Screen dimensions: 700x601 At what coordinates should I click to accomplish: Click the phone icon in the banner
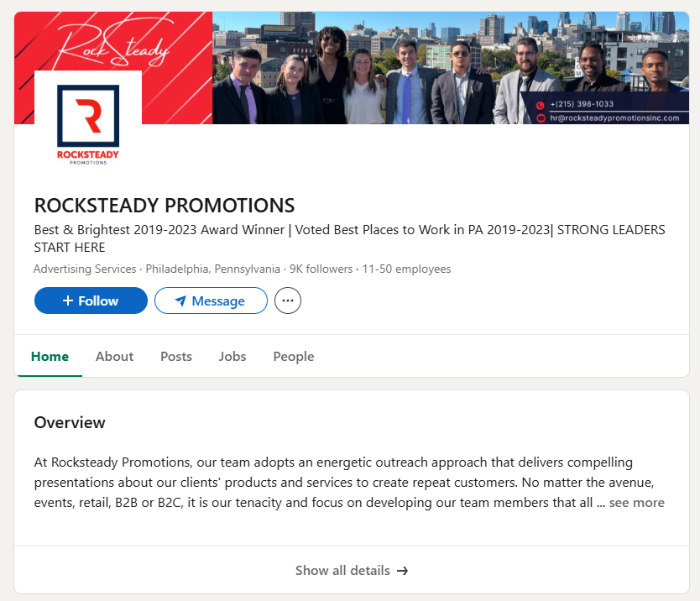tap(541, 104)
